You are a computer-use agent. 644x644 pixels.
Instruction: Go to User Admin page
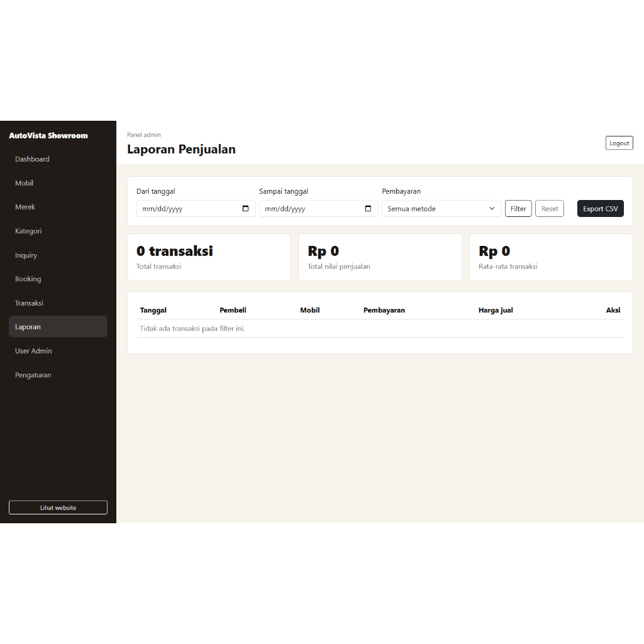pos(58,351)
